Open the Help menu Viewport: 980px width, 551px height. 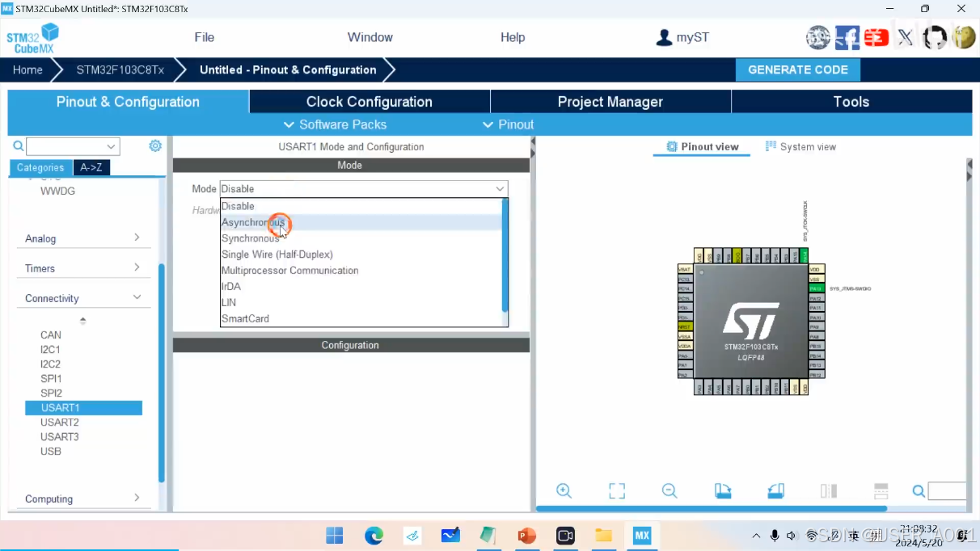[513, 37]
